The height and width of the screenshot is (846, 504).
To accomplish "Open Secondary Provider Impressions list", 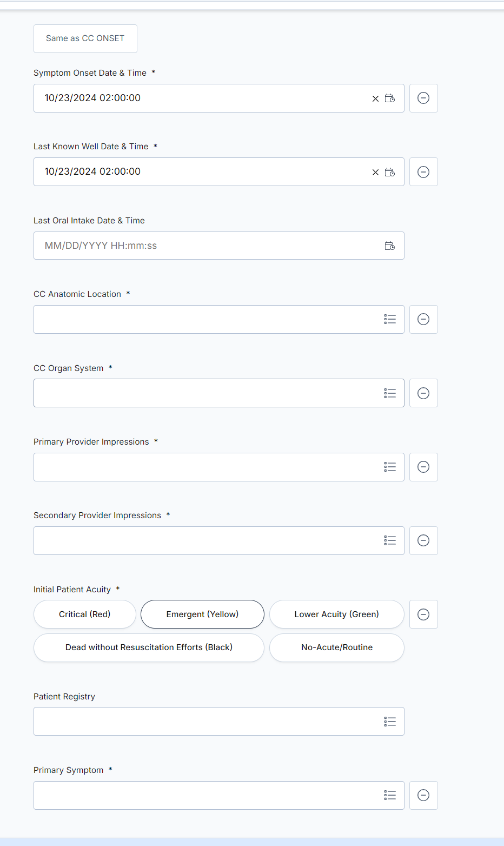I will point(390,540).
